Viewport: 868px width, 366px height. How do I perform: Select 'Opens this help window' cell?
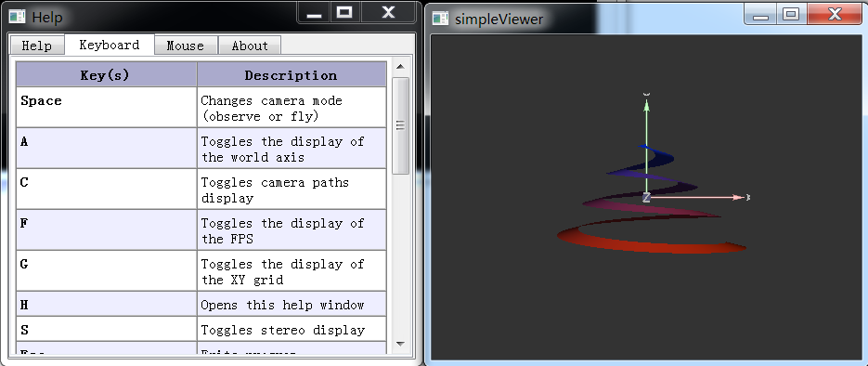pos(291,305)
